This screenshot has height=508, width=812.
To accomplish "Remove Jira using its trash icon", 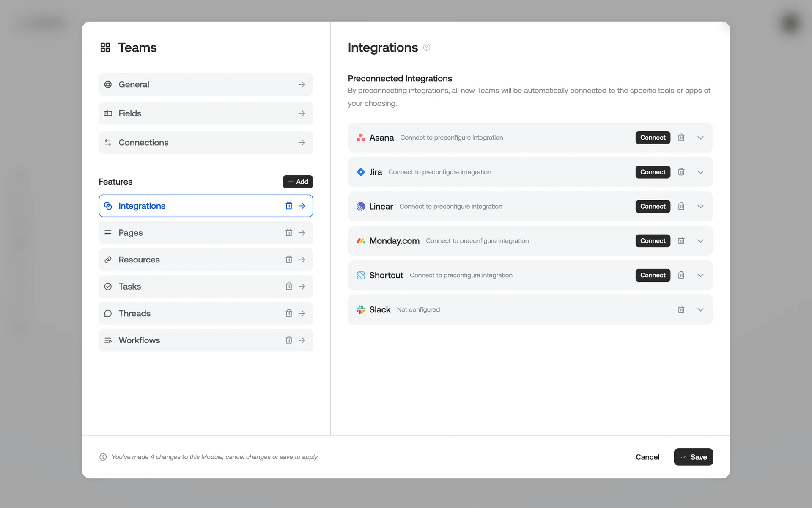I will click(681, 172).
